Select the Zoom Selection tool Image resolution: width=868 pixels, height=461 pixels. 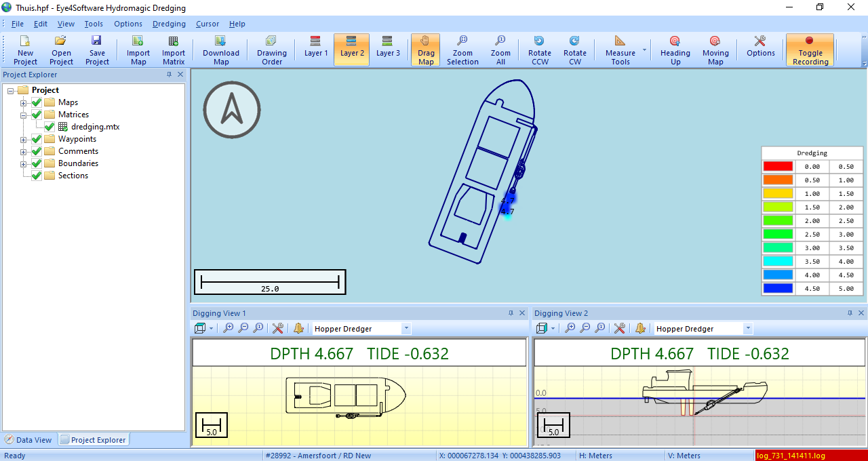coord(462,49)
